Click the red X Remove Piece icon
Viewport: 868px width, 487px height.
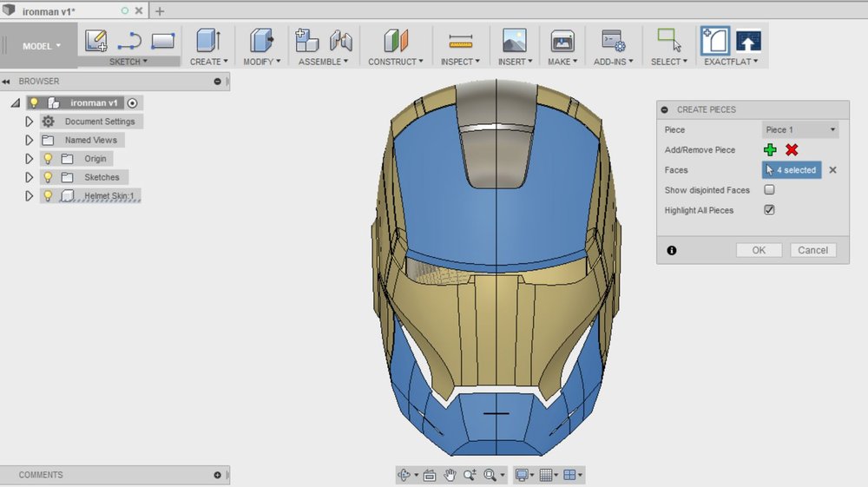point(792,150)
